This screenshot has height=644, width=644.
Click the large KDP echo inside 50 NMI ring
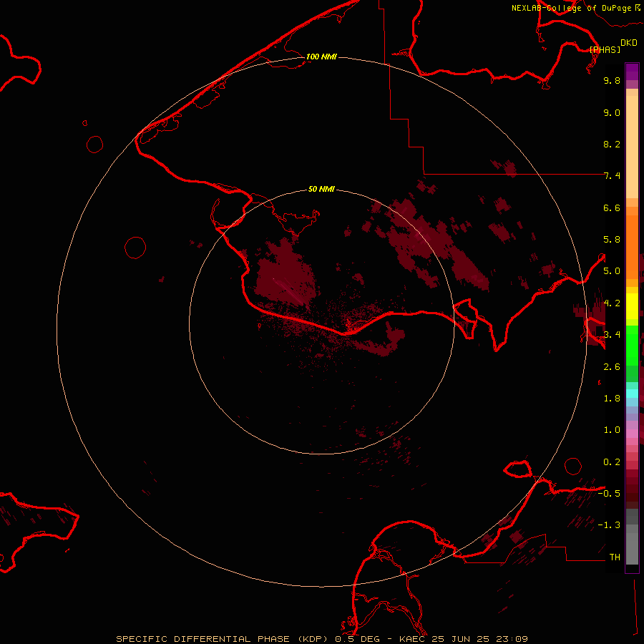coord(286,273)
